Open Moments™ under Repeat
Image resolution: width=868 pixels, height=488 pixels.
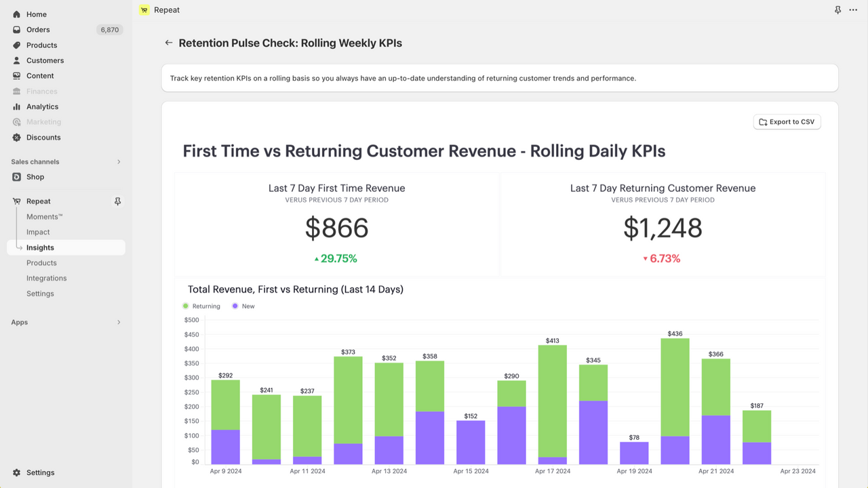[45, 217]
